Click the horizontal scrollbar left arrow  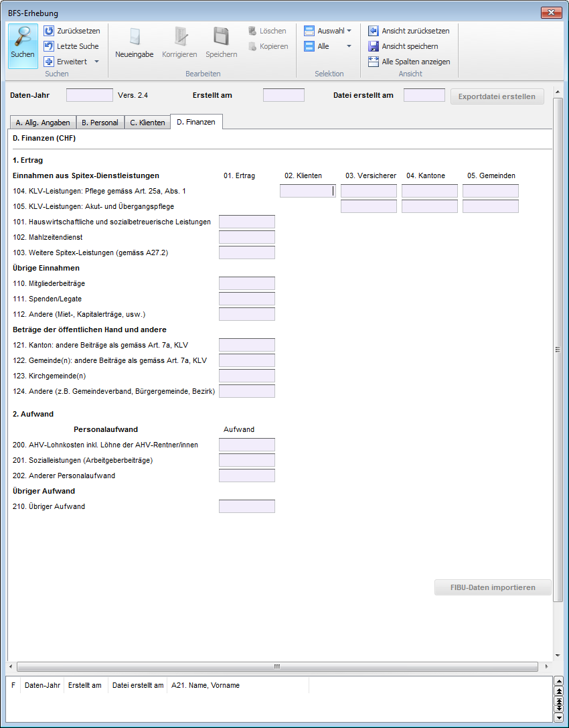point(11,666)
